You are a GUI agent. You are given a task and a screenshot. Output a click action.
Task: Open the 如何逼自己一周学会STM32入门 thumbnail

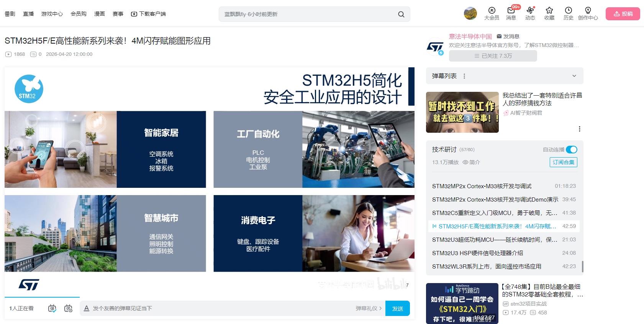[462, 303]
